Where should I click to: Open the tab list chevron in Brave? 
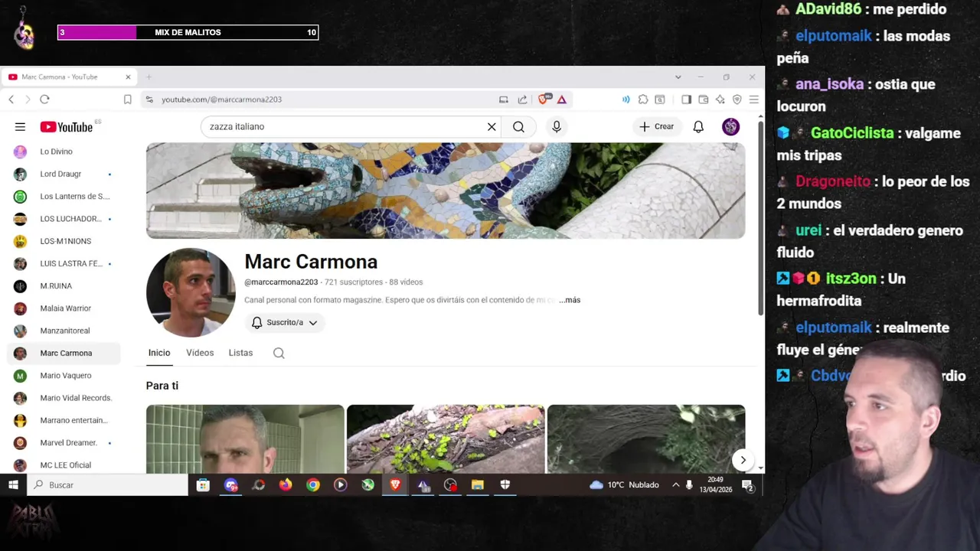point(678,77)
